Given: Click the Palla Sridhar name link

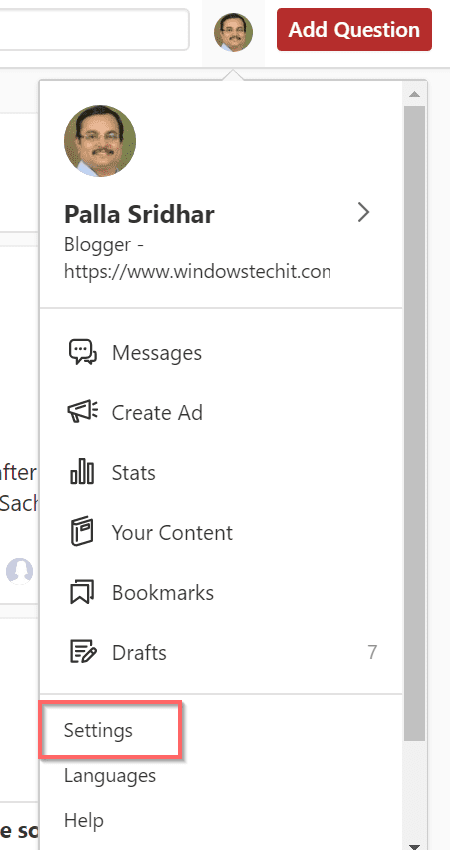Looking at the screenshot, I should click(x=139, y=214).
